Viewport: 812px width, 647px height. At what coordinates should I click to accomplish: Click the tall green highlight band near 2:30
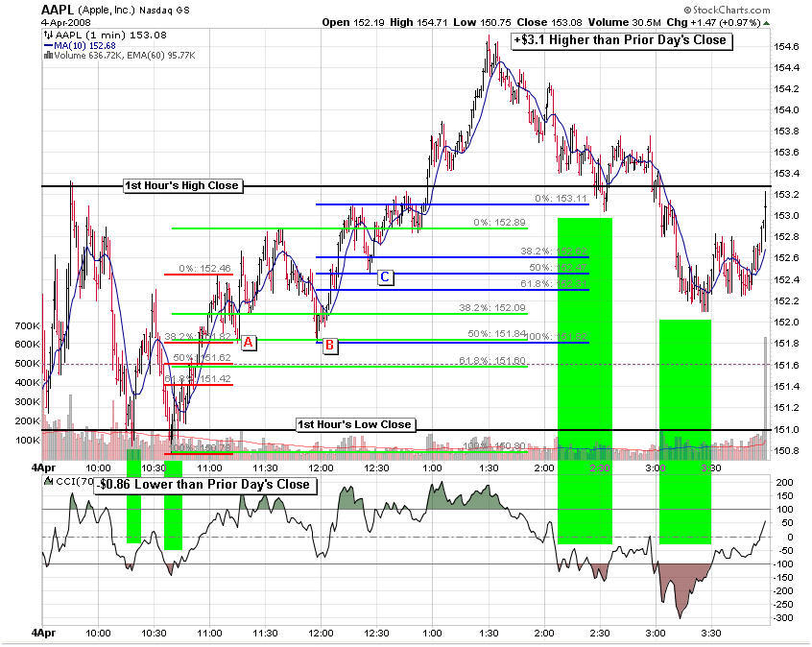tap(585, 381)
